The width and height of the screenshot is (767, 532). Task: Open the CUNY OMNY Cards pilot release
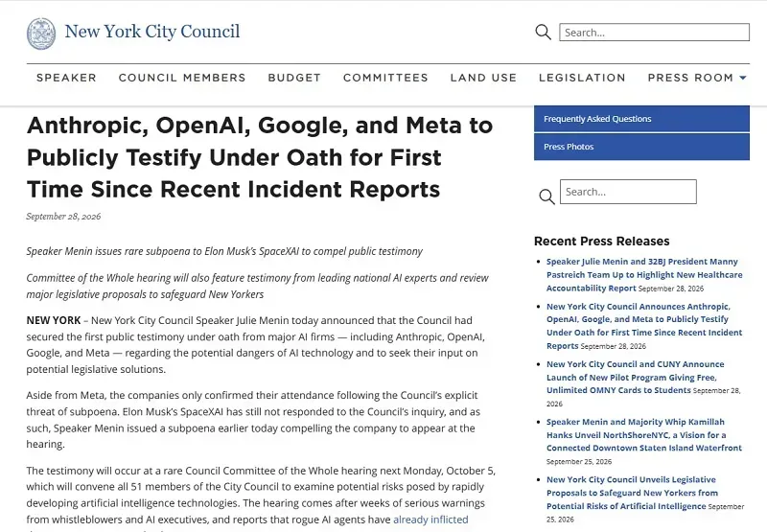635,377
